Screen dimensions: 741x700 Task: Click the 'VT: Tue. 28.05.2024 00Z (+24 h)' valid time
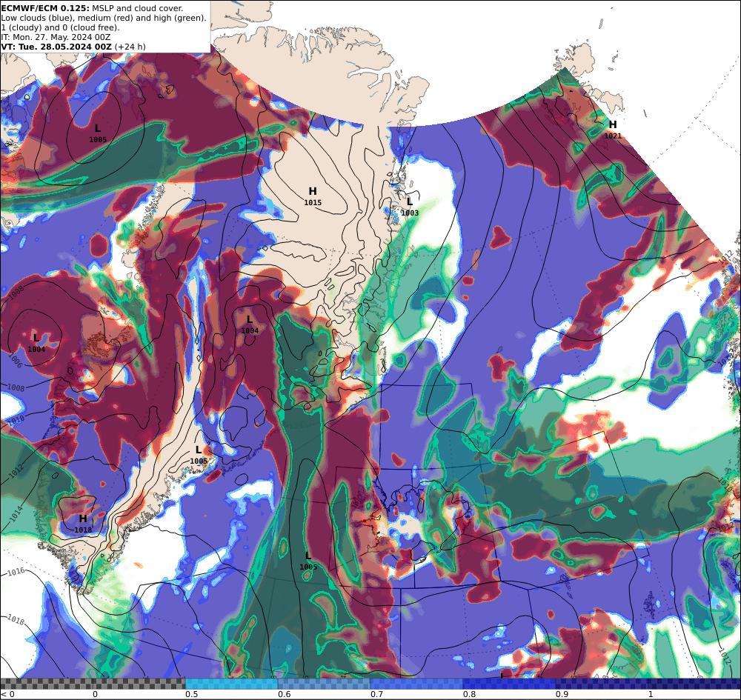[x=73, y=46]
